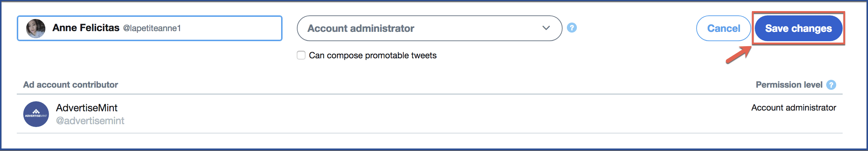This screenshot has width=868, height=151.
Task: Click Anne Felicitas's profile avatar
Action: coord(36,28)
